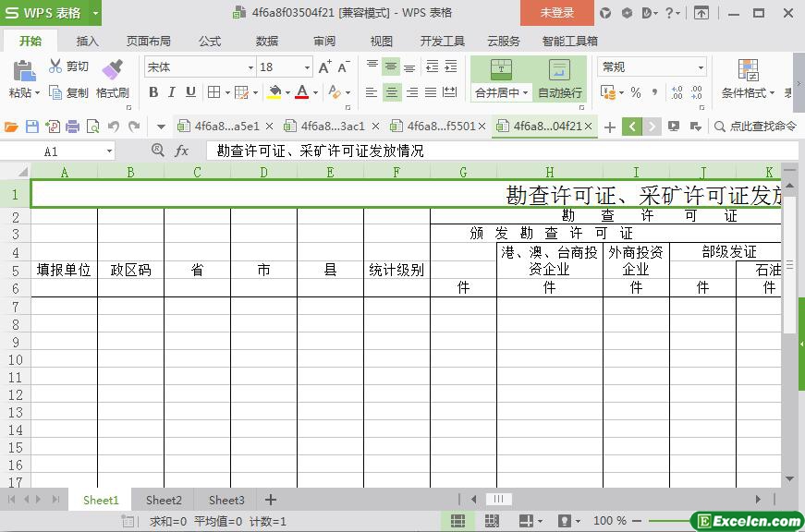805x532 pixels.
Task: Open the font size dropdown showing 18
Action: point(307,67)
